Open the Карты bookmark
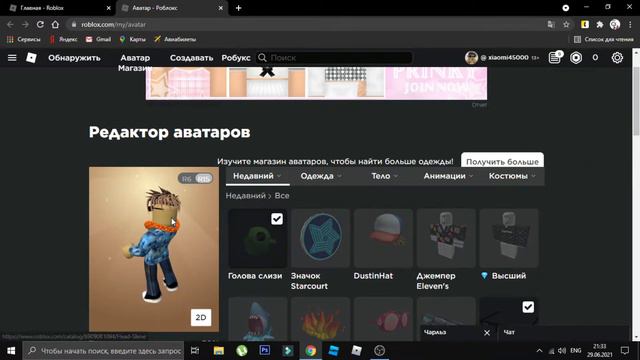Screen dimensions: 640x360 click(x=132, y=39)
